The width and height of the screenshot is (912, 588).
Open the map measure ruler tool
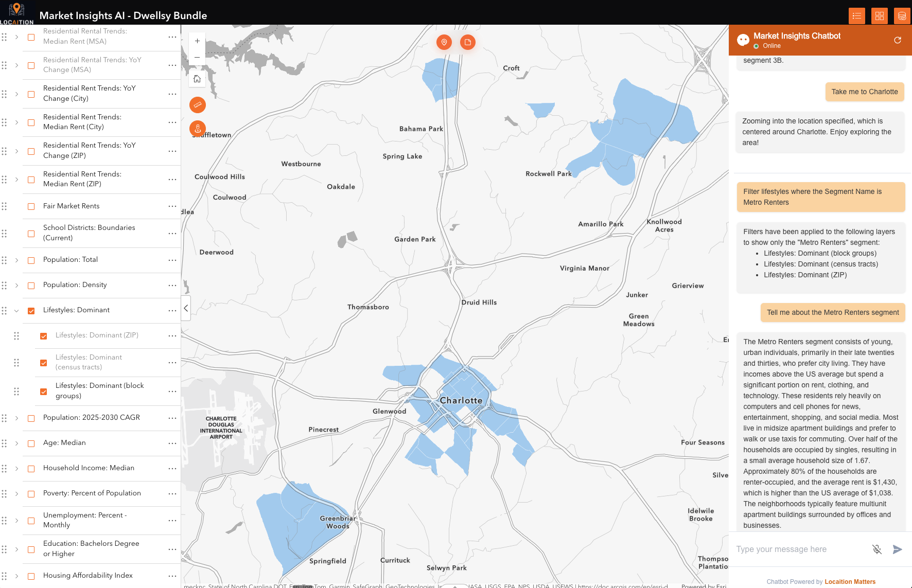click(198, 105)
